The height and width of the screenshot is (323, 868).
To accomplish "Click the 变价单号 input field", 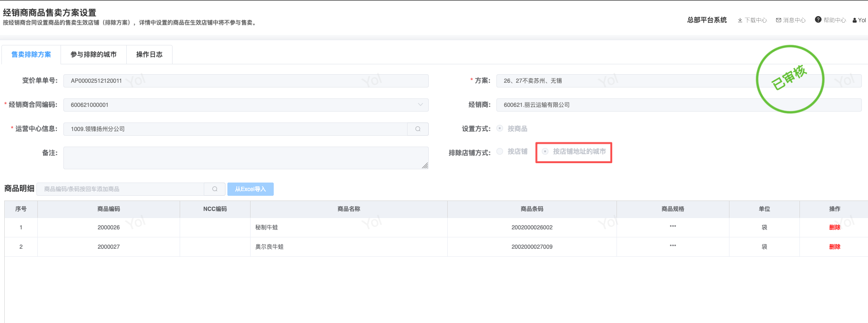I will coord(246,81).
